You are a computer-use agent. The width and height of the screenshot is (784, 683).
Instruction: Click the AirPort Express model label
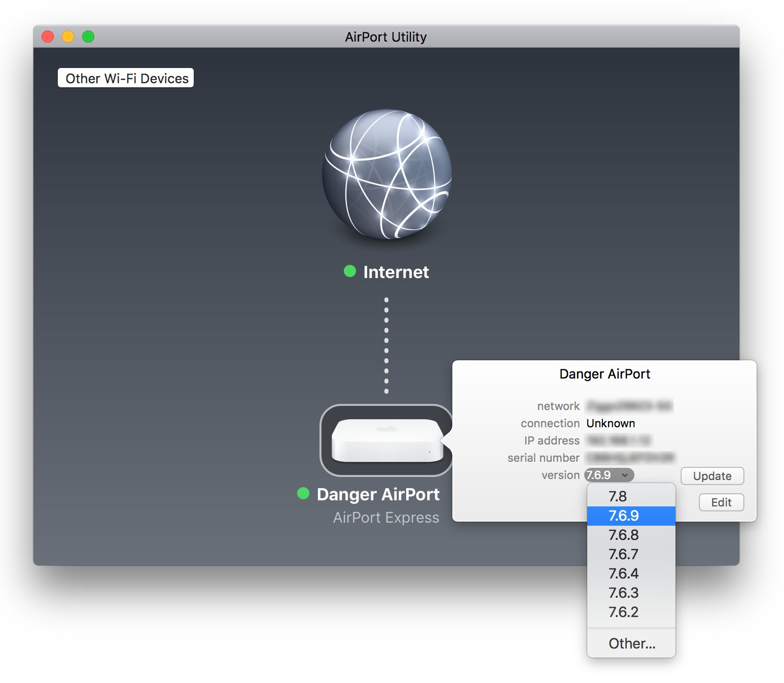386,518
